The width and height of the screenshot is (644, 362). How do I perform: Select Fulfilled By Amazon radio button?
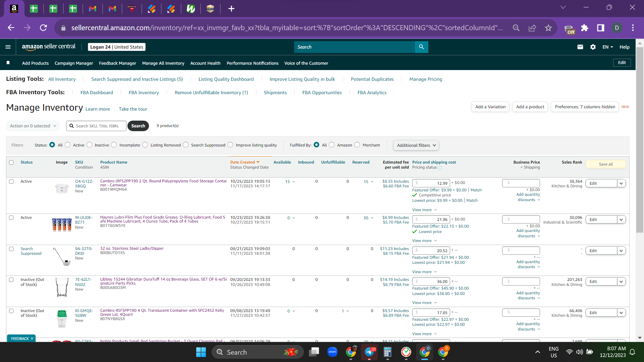(x=332, y=145)
